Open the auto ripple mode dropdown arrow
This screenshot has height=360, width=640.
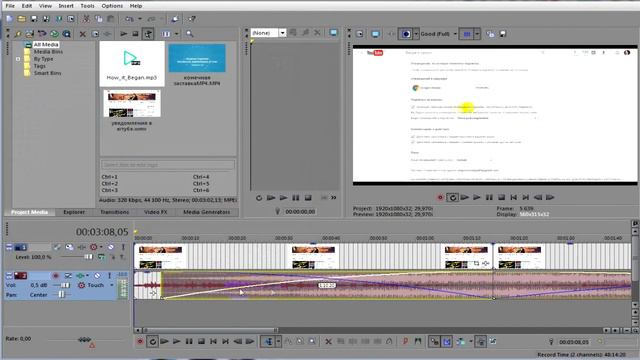[471, 342]
